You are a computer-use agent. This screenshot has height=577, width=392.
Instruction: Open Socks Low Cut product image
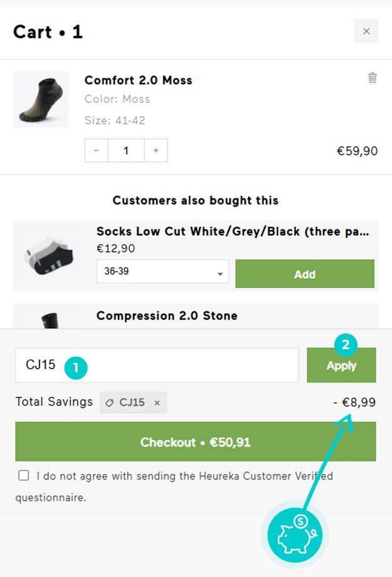click(x=48, y=256)
